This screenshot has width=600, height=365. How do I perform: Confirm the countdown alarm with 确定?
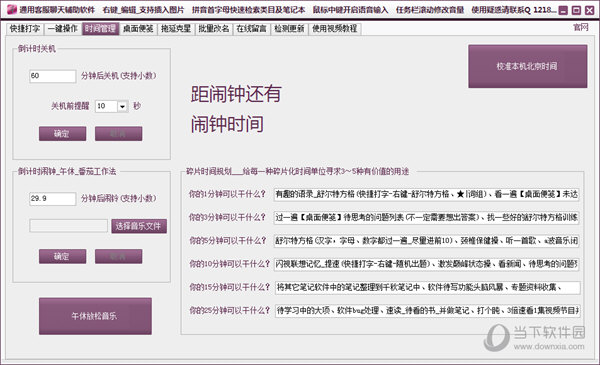click(62, 256)
